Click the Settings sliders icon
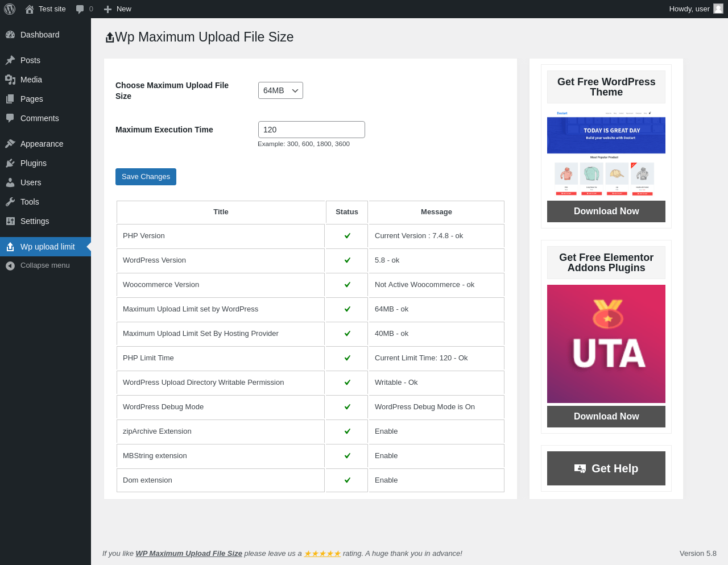This screenshot has width=728, height=565. click(10, 221)
